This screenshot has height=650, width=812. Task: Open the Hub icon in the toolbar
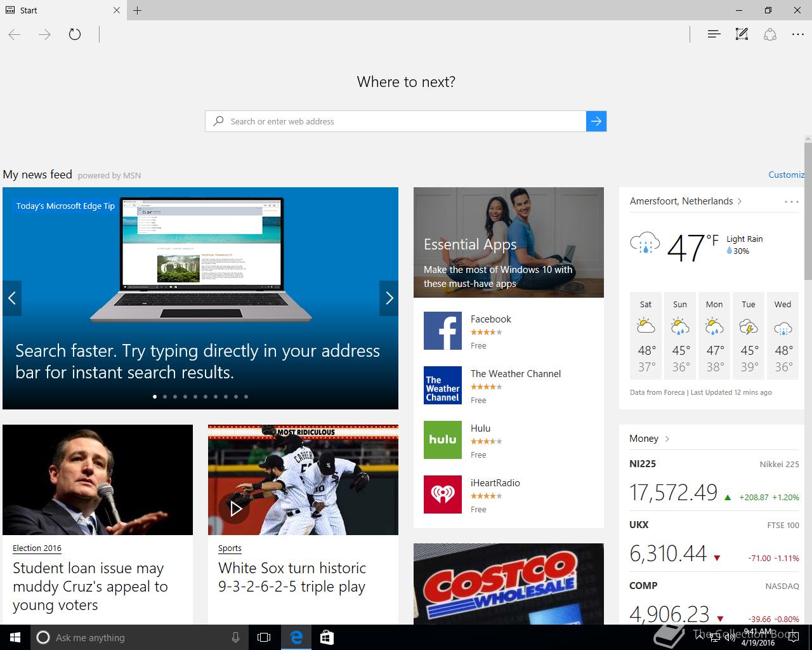(x=714, y=34)
